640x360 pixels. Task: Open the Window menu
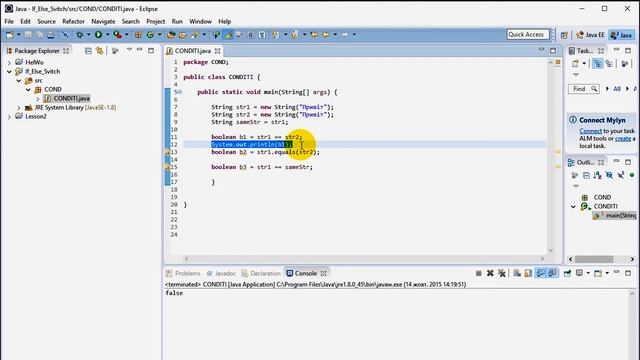[200, 21]
